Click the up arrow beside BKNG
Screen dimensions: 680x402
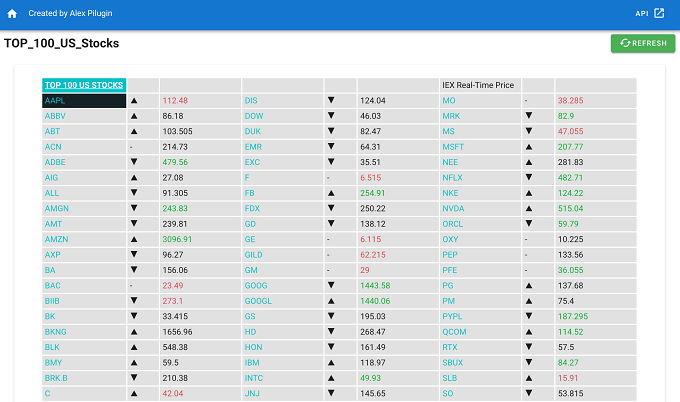[x=134, y=332]
